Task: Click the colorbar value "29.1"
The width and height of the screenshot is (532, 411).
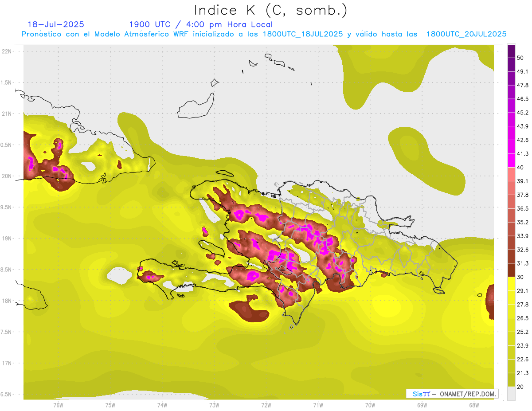Action: coord(523,291)
